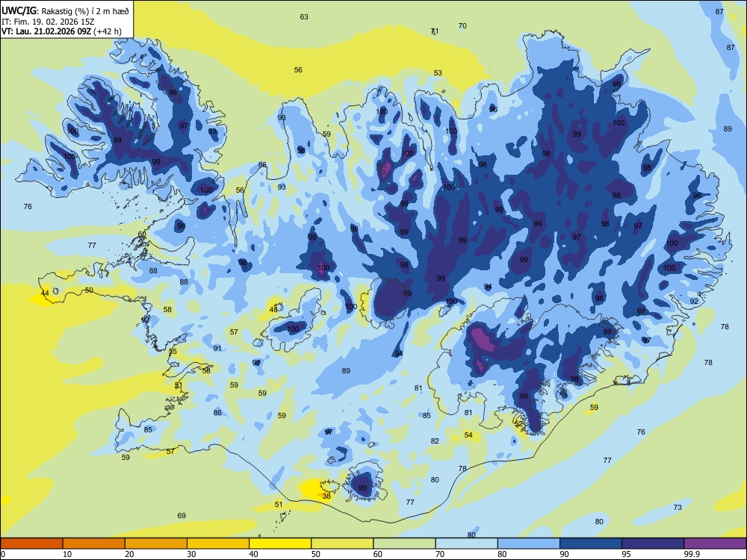Select the golden 30–40 legend swatch

(218, 544)
